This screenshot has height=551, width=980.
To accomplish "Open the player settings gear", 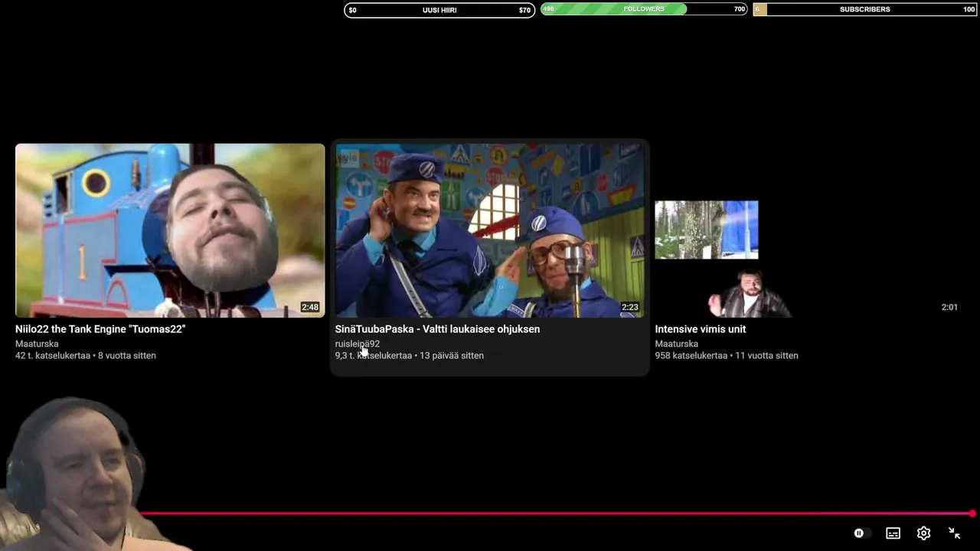I will [923, 533].
